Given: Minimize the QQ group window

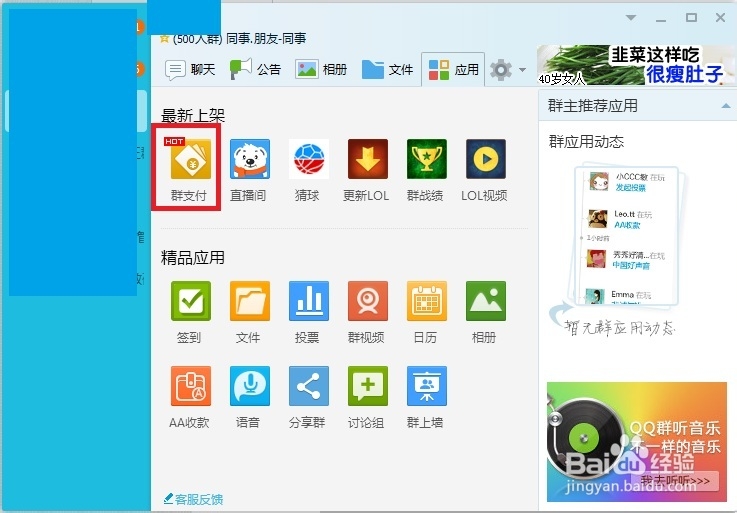Looking at the screenshot, I should [661, 18].
